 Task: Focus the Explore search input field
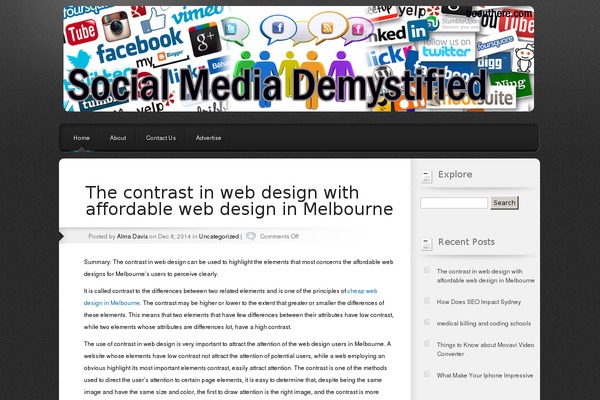point(454,203)
